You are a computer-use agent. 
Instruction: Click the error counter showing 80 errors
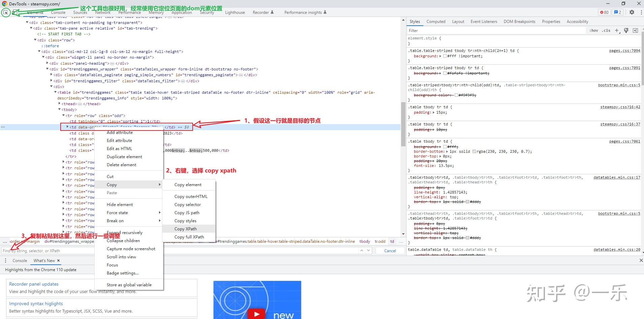click(604, 12)
